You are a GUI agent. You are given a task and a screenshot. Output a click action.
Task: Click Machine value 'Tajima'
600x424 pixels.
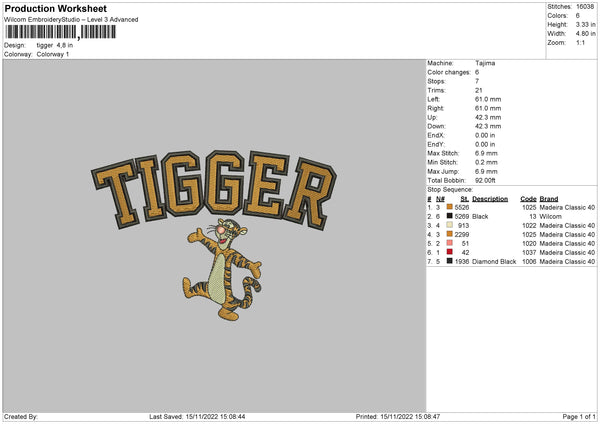pos(485,63)
